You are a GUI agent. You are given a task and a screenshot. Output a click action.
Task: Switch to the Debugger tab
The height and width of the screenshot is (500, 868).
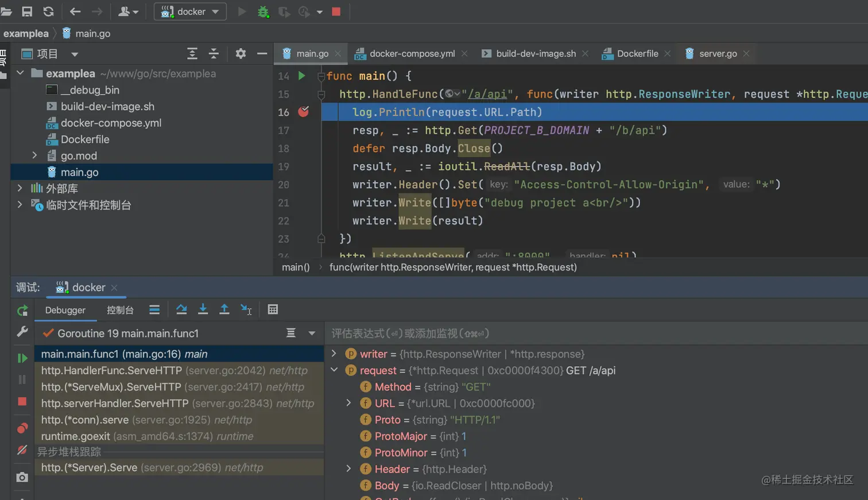tap(65, 310)
